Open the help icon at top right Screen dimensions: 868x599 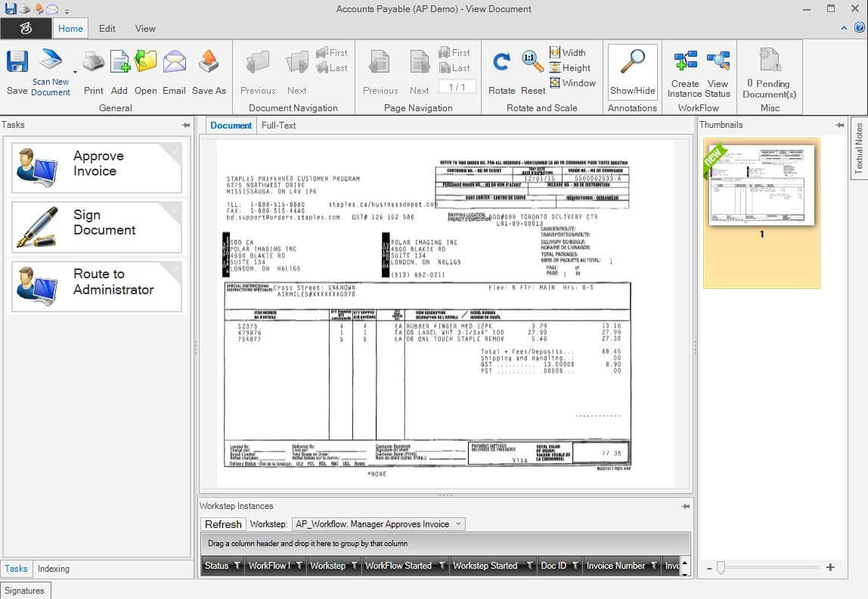pos(860,27)
